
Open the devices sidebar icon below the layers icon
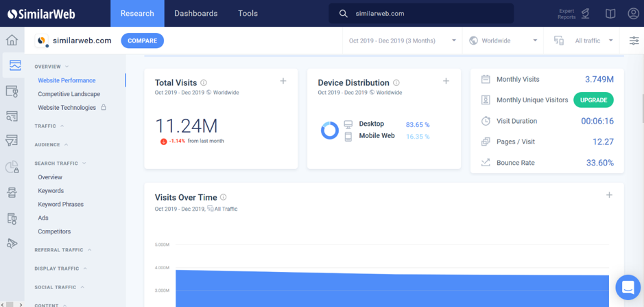point(12,218)
